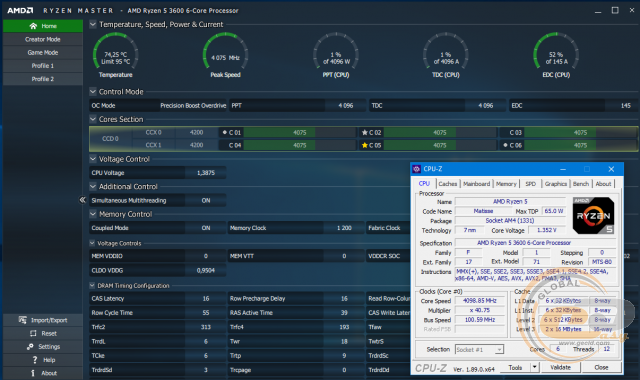Click the C 03 core speed bar
The image size is (640, 380).
[580, 132]
